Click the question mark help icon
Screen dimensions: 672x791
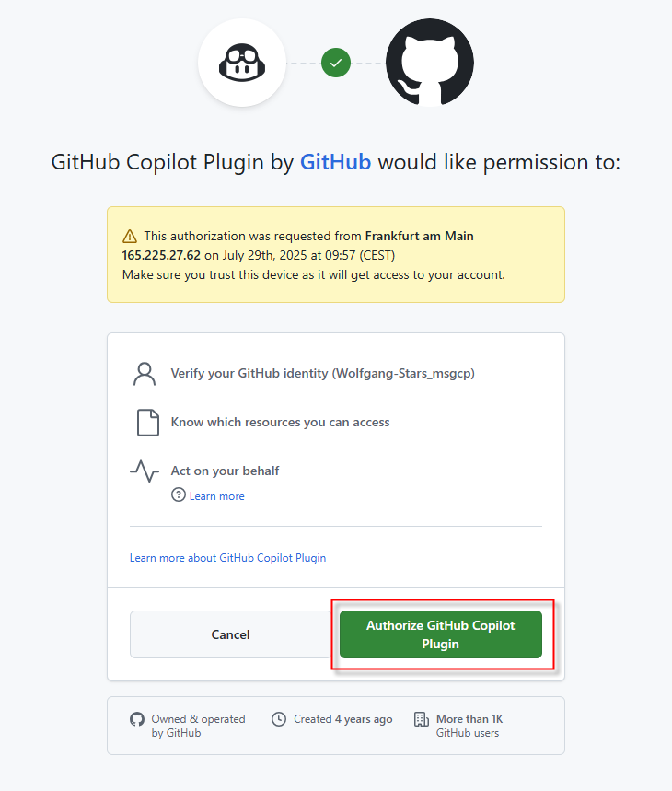coord(179,494)
